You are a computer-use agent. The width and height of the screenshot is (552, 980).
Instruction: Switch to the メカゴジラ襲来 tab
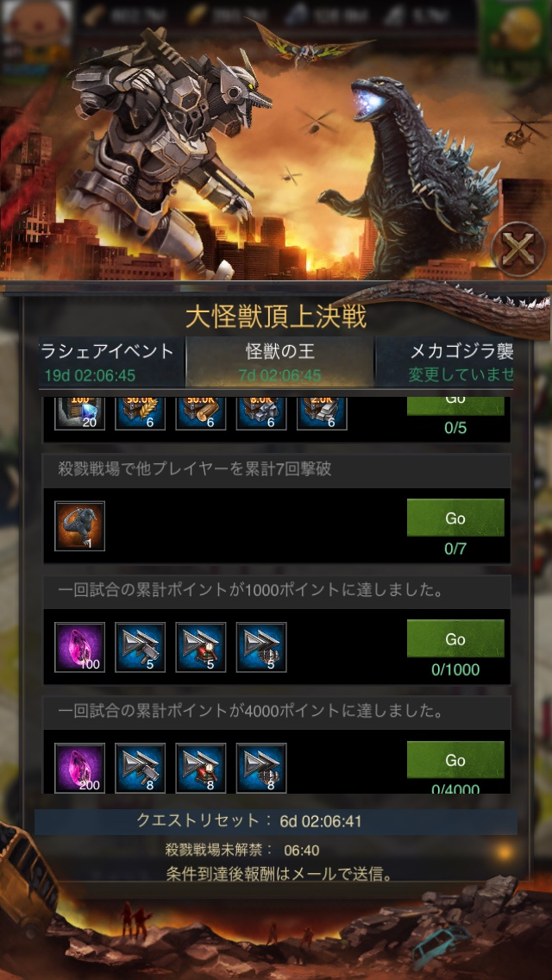click(x=461, y=361)
